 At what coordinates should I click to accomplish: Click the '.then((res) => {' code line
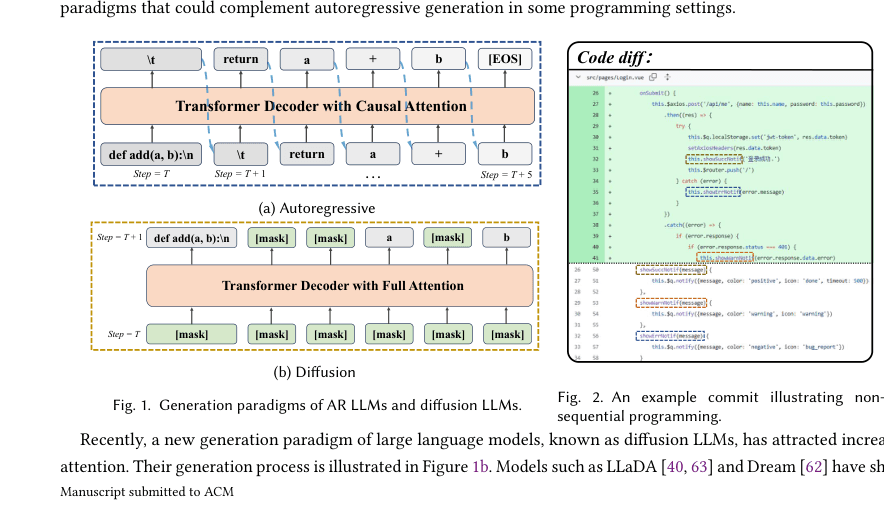click(688, 115)
